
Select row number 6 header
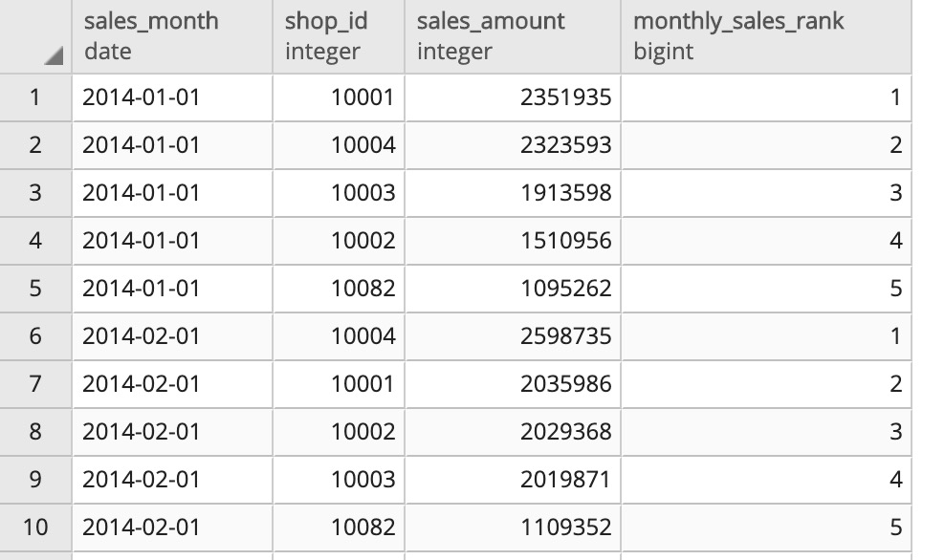click(35, 336)
